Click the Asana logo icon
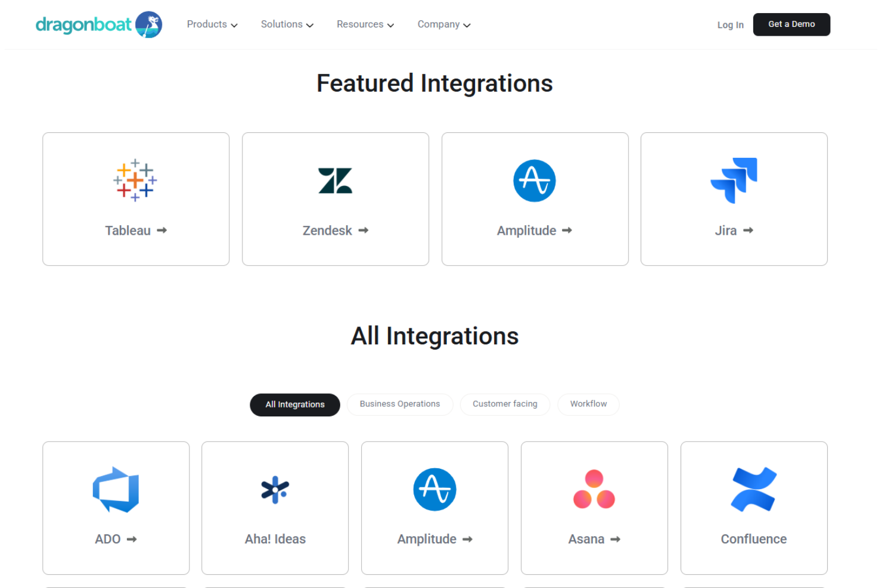This screenshot has height=588, width=882. coord(594,489)
